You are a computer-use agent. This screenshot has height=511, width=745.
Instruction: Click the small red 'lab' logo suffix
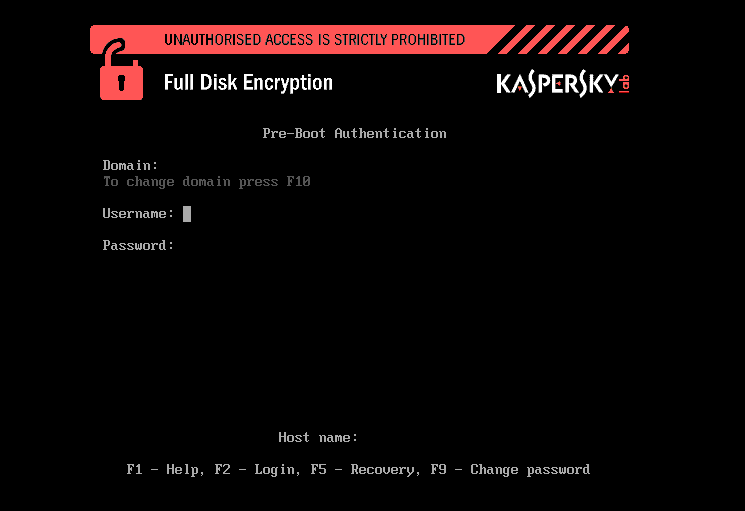[x=624, y=84]
